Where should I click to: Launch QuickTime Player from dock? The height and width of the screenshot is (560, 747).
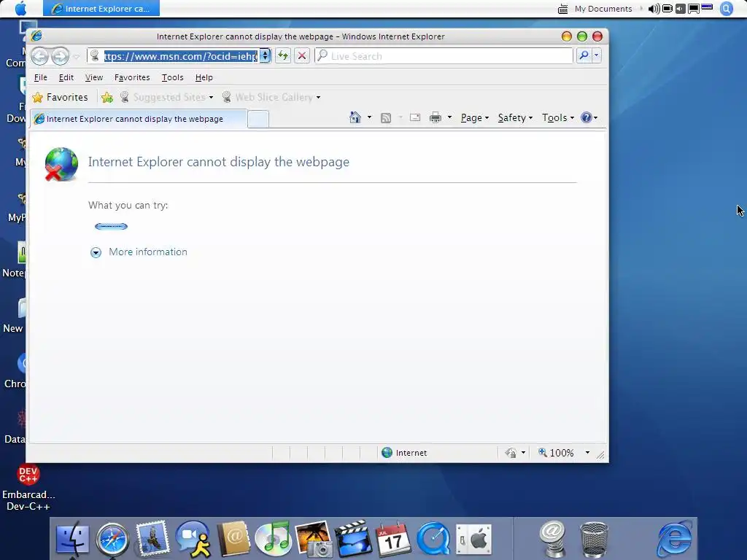click(x=433, y=540)
